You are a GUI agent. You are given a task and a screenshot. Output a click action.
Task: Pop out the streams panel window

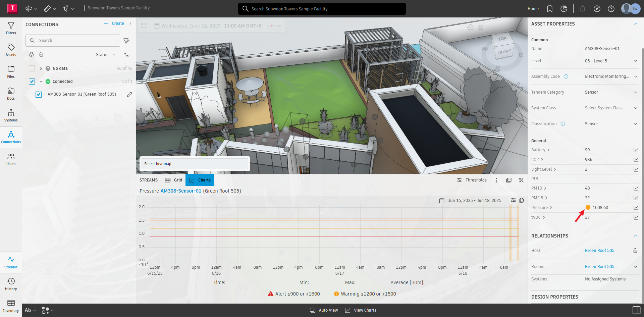[509, 180]
